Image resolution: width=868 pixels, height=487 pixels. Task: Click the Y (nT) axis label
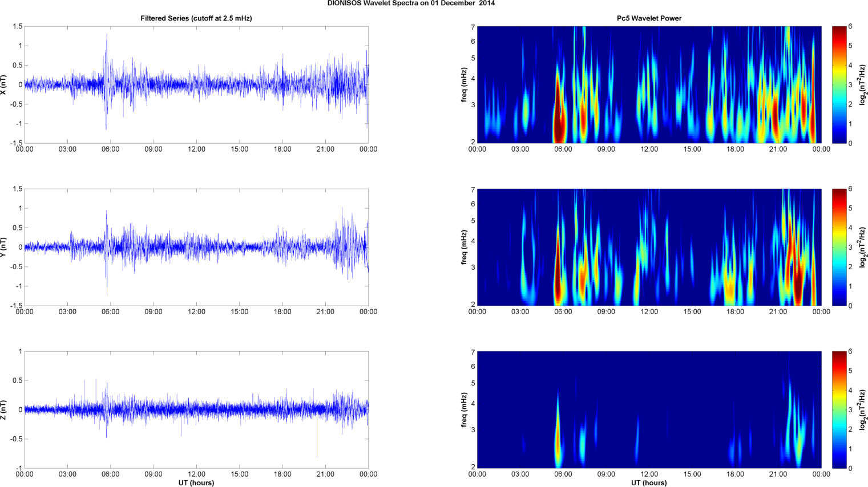(x=4, y=247)
